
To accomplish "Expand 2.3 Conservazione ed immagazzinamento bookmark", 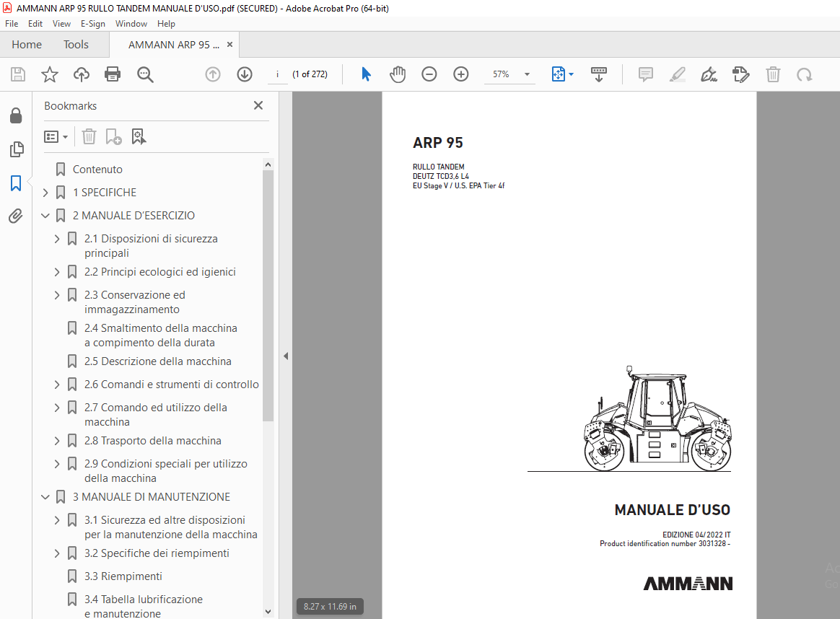I will tap(57, 295).
